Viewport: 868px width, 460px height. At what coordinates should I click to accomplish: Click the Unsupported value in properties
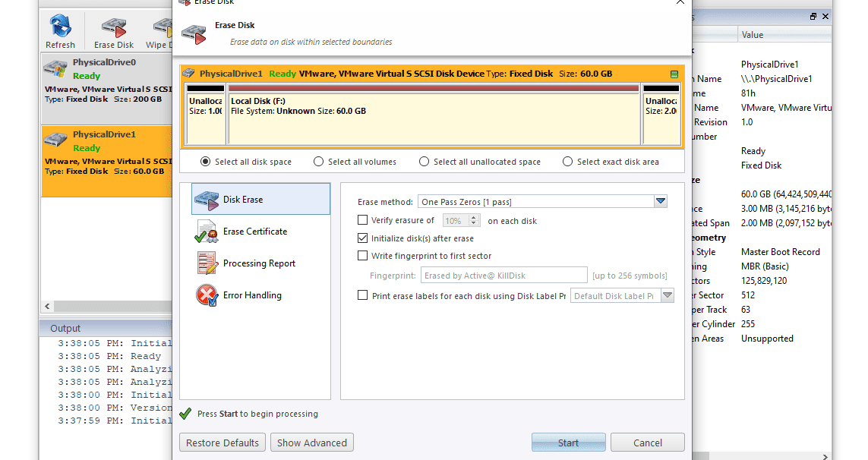pos(767,339)
